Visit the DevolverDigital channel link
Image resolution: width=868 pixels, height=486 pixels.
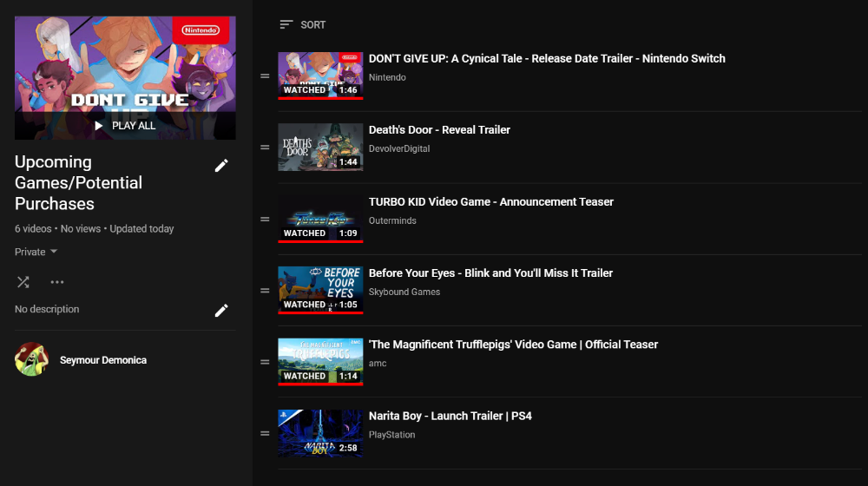(x=399, y=149)
